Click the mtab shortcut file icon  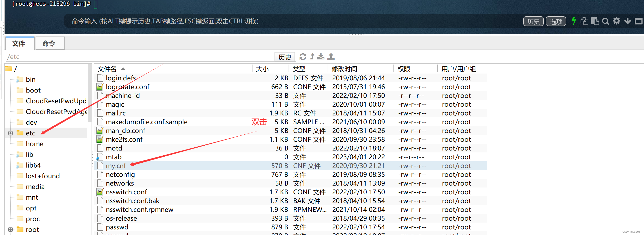coord(100,157)
